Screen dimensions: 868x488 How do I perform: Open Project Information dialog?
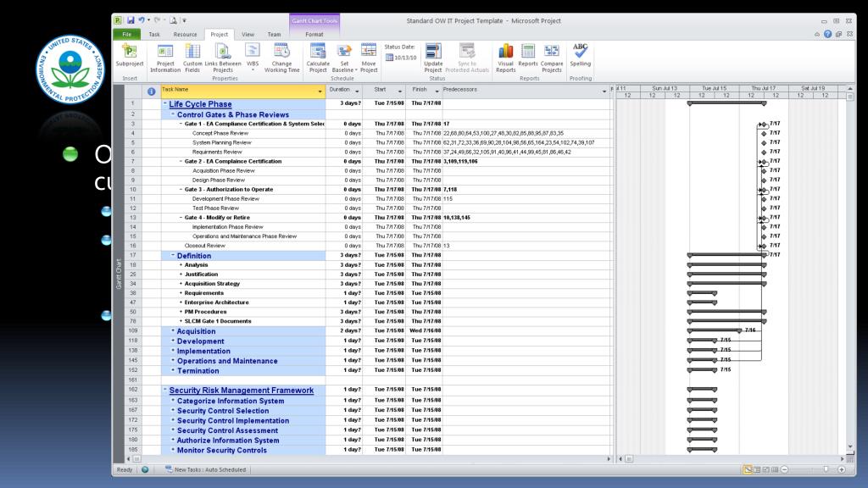(x=165, y=58)
